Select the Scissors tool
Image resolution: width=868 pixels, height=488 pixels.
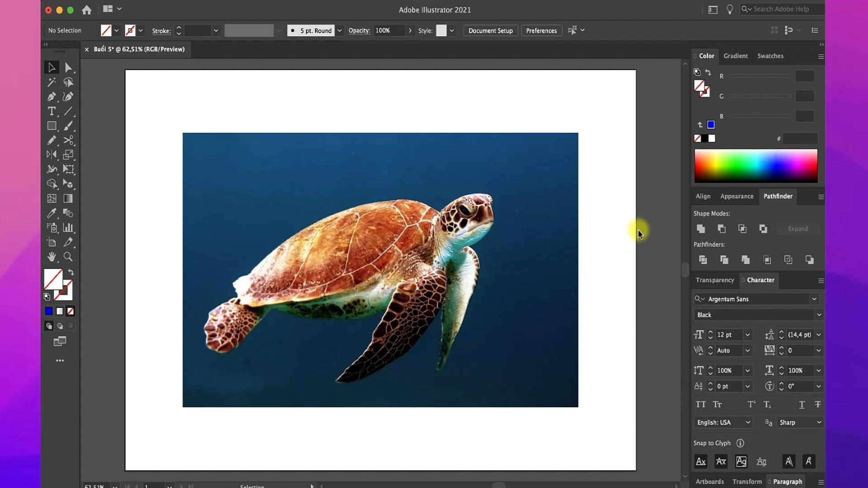pyautogui.click(x=68, y=140)
